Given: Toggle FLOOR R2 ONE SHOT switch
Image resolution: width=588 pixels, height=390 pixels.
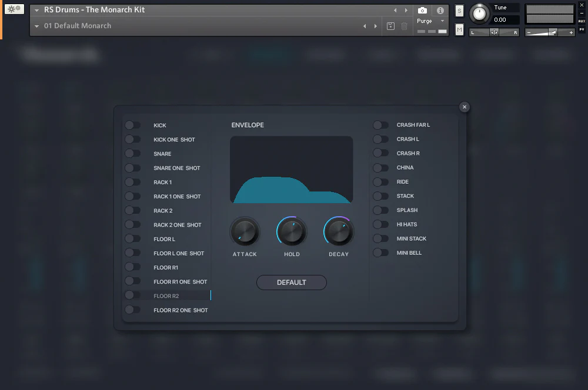Looking at the screenshot, I should pos(133,310).
